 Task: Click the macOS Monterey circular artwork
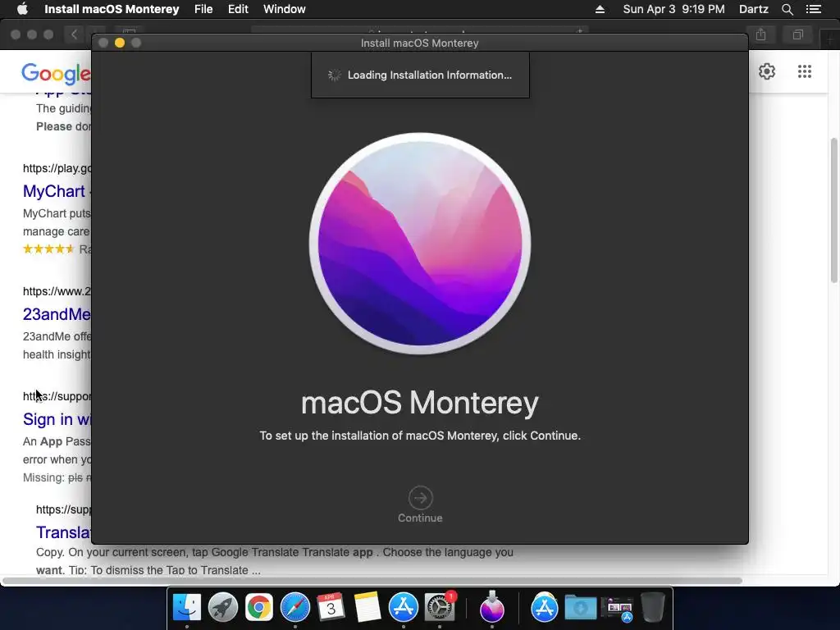420,244
